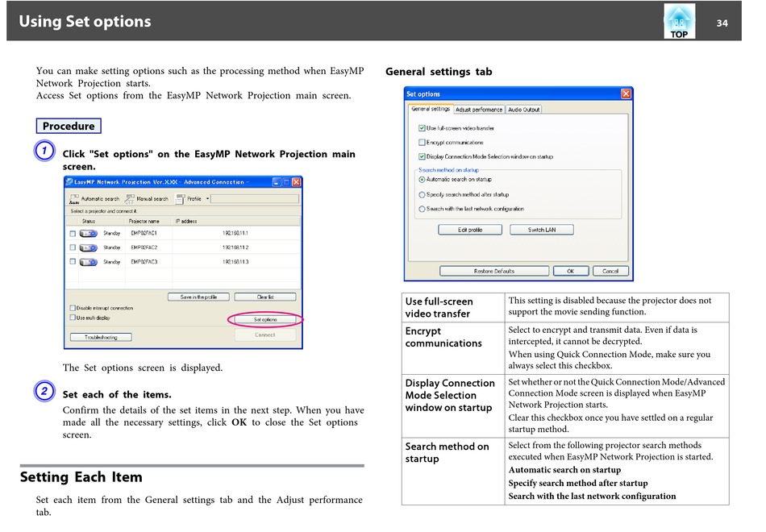Click the "Using Set options" page title
The width and height of the screenshot is (766, 532).
(85, 22)
